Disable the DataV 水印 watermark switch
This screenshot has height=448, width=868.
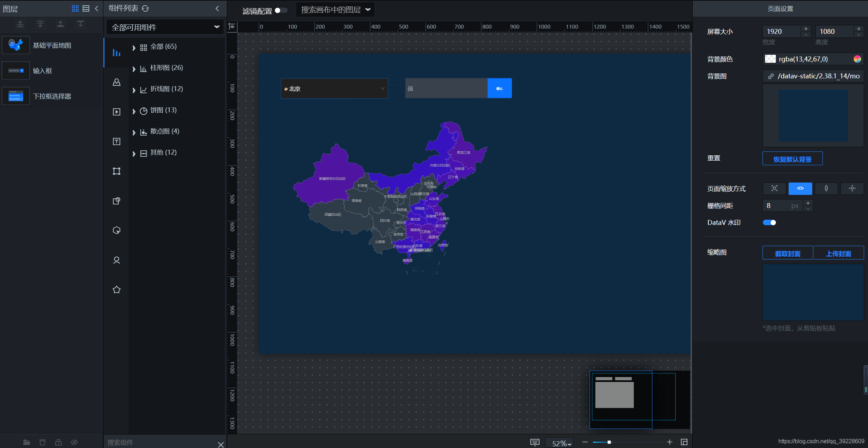coord(769,222)
